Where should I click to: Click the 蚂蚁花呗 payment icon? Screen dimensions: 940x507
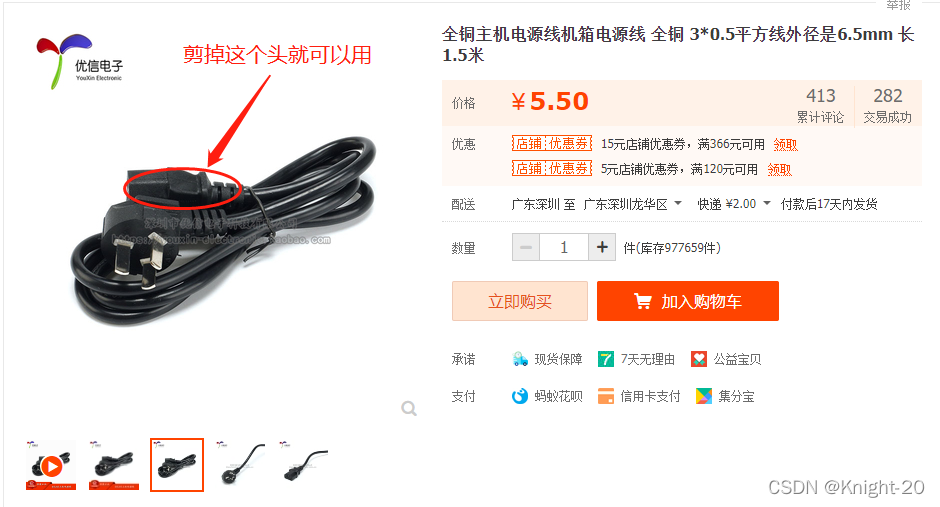pos(520,396)
